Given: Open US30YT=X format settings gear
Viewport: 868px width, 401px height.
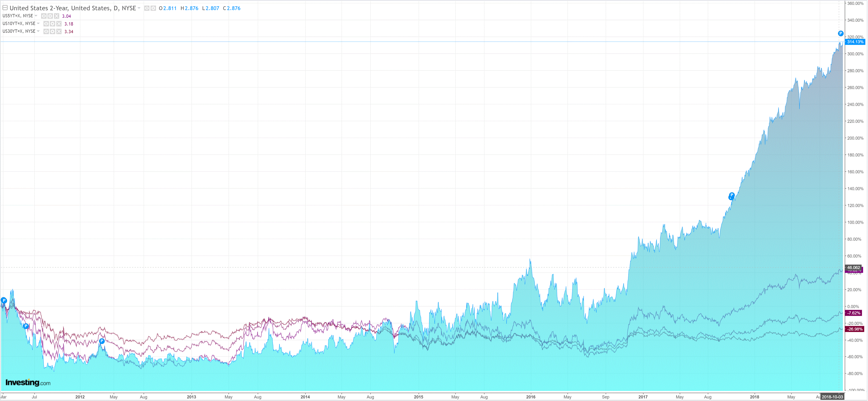Looking at the screenshot, I should point(53,32).
